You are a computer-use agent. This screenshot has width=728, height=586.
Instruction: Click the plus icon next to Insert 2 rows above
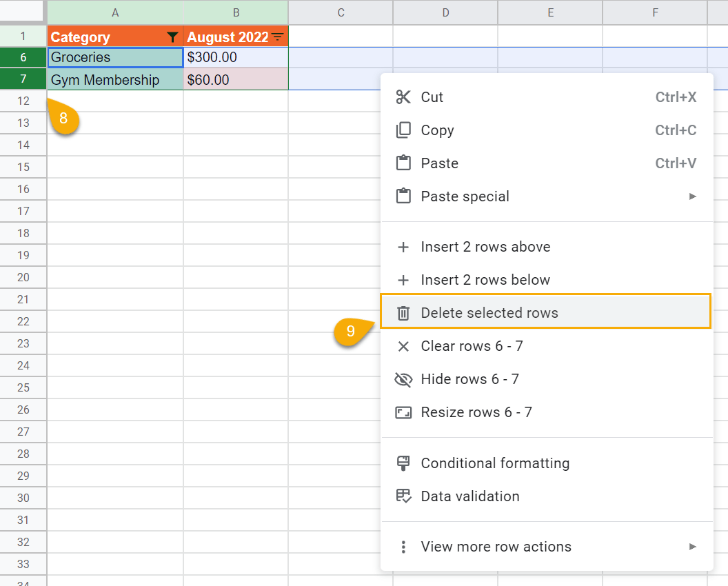coord(403,246)
